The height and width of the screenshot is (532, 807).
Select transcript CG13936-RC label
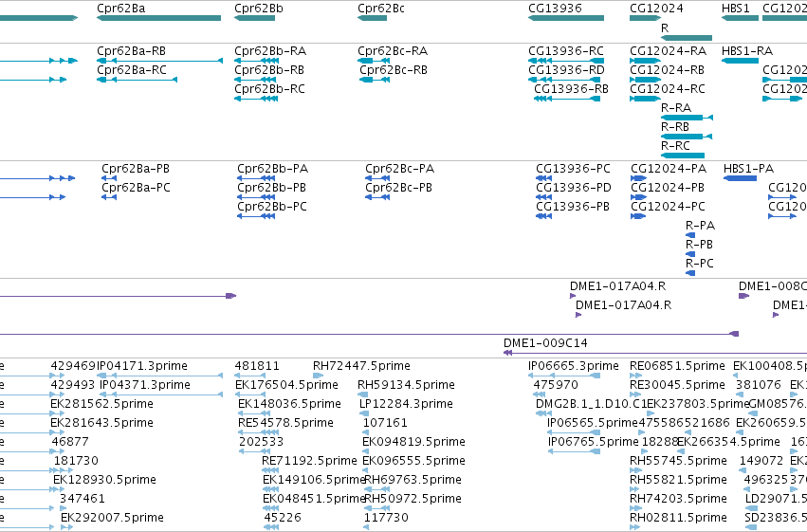[x=565, y=51]
